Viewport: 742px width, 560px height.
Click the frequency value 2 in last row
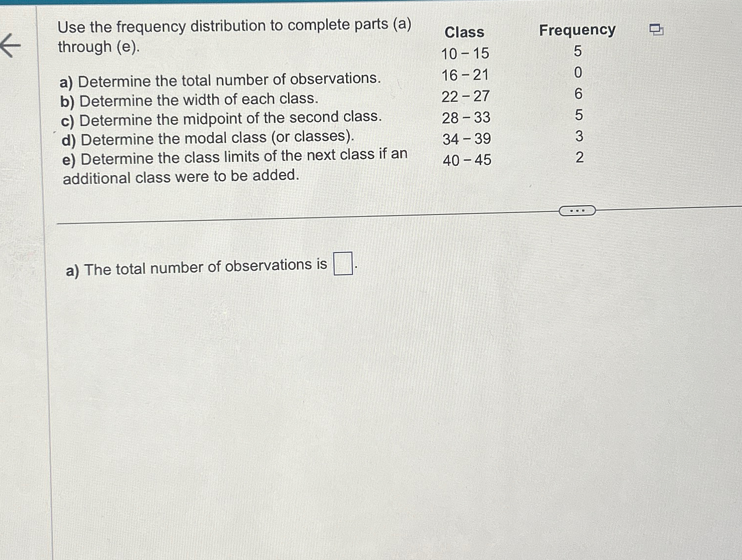(580, 157)
